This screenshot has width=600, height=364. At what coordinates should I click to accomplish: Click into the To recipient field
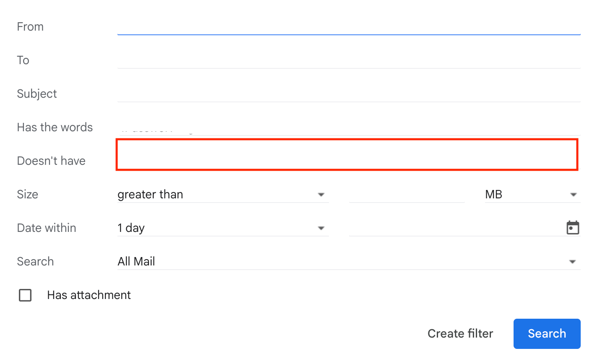coord(349,60)
